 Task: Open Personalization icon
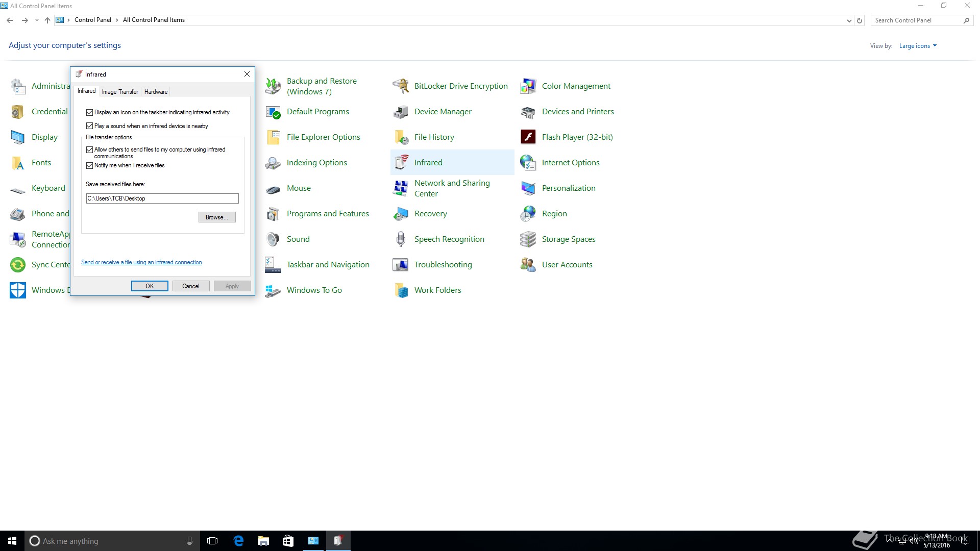(528, 188)
